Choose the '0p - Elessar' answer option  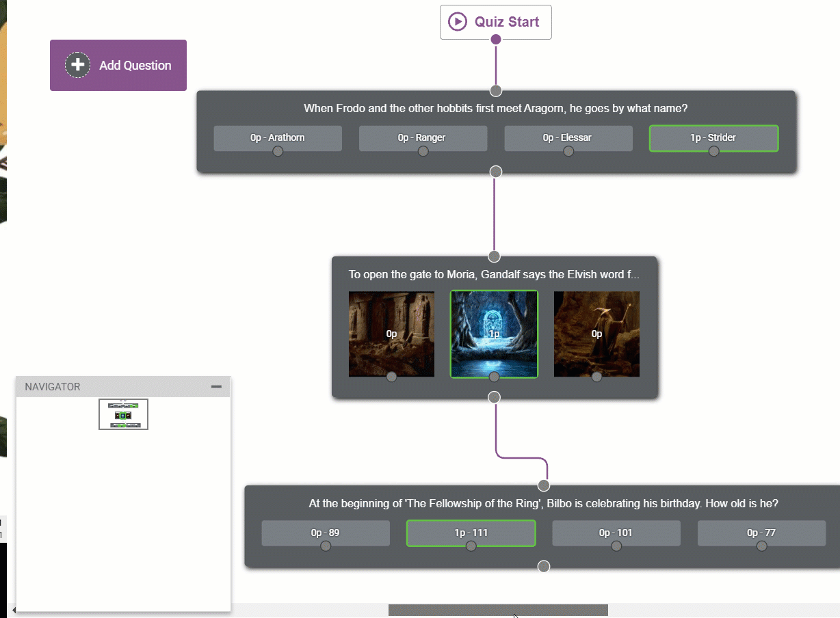click(x=568, y=137)
